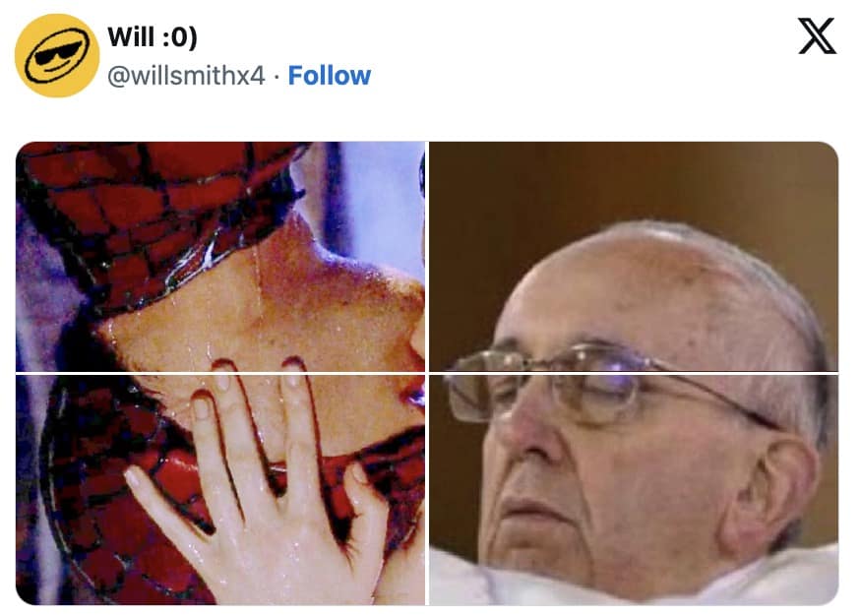Open top-left Spider-Man mask image tile

coord(220,256)
